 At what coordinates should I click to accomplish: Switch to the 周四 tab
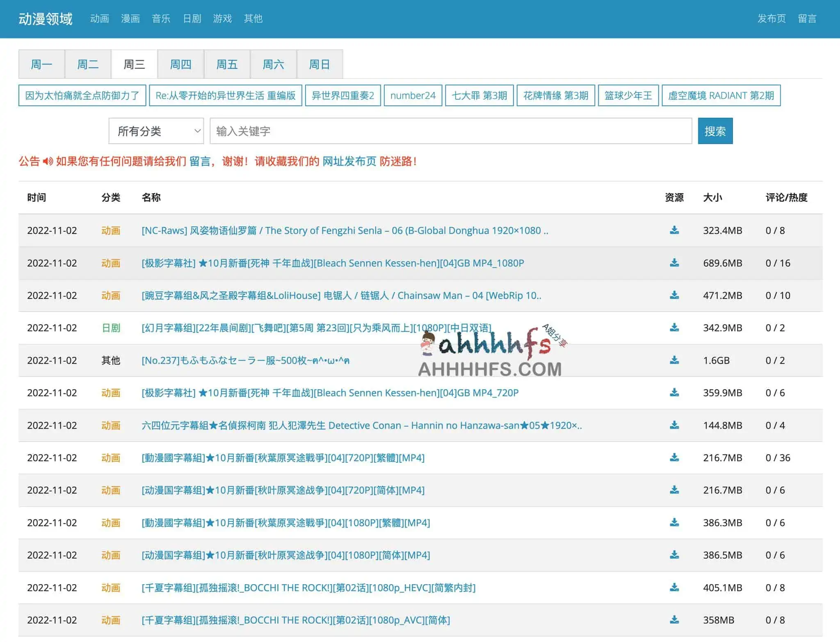pyautogui.click(x=180, y=64)
